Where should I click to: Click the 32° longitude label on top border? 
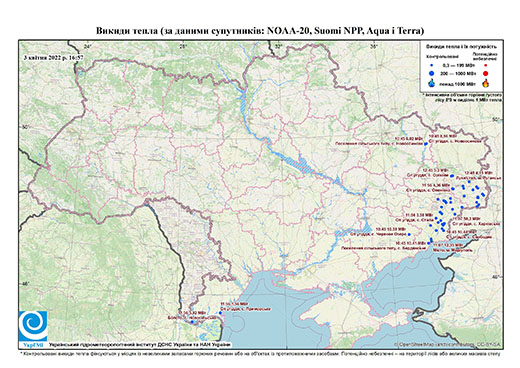pos(279,46)
